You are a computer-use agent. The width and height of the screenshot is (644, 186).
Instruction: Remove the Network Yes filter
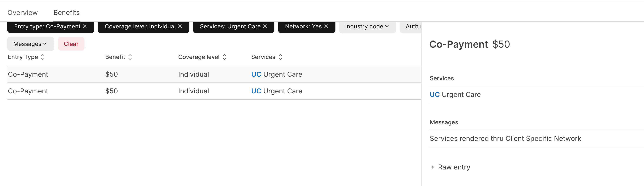tap(326, 26)
